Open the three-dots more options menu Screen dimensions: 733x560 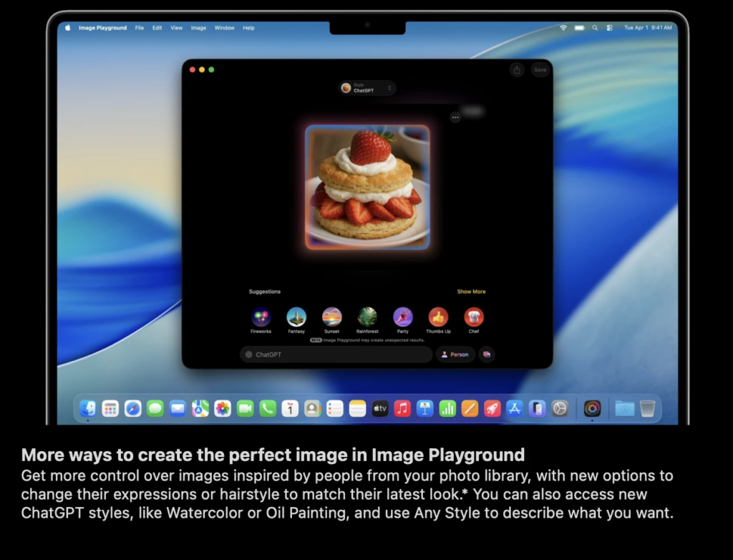click(x=455, y=117)
